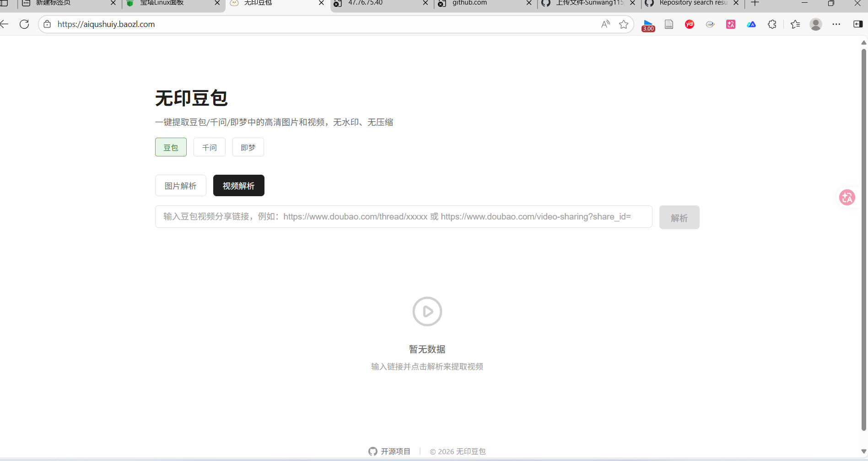Click the GitHub icon in the footer
This screenshot has height=461, width=868.
373,451
